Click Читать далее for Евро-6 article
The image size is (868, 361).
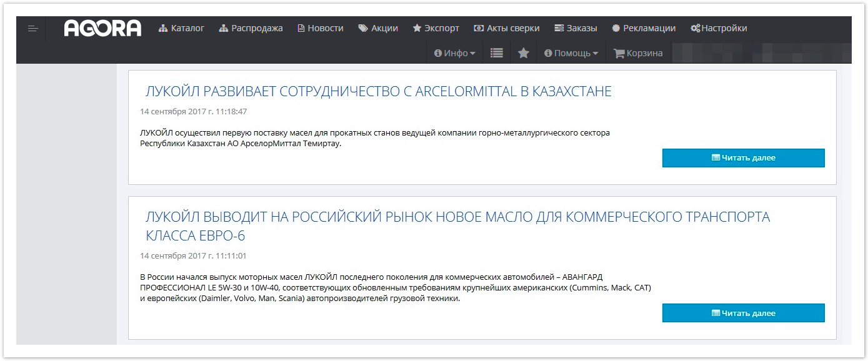tap(744, 313)
